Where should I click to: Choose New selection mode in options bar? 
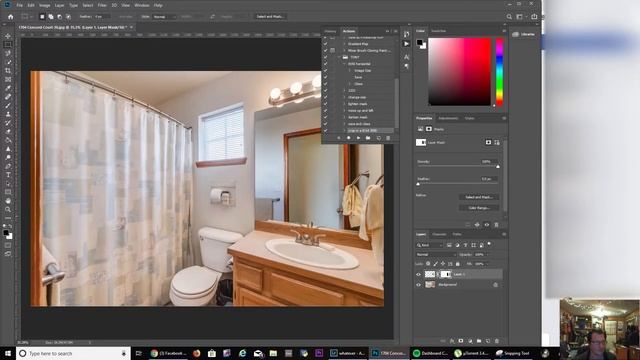tap(42, 17)
